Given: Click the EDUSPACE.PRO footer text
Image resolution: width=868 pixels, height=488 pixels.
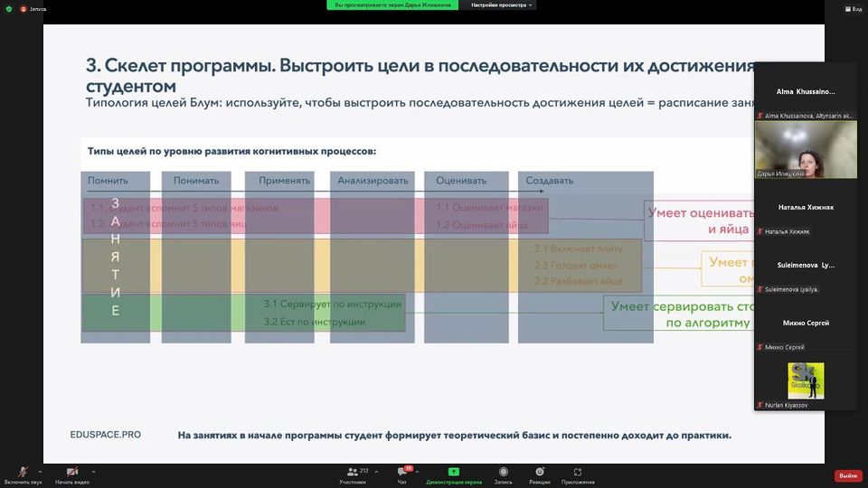Looking at the screenshot, I should click(x=105, y=435).
